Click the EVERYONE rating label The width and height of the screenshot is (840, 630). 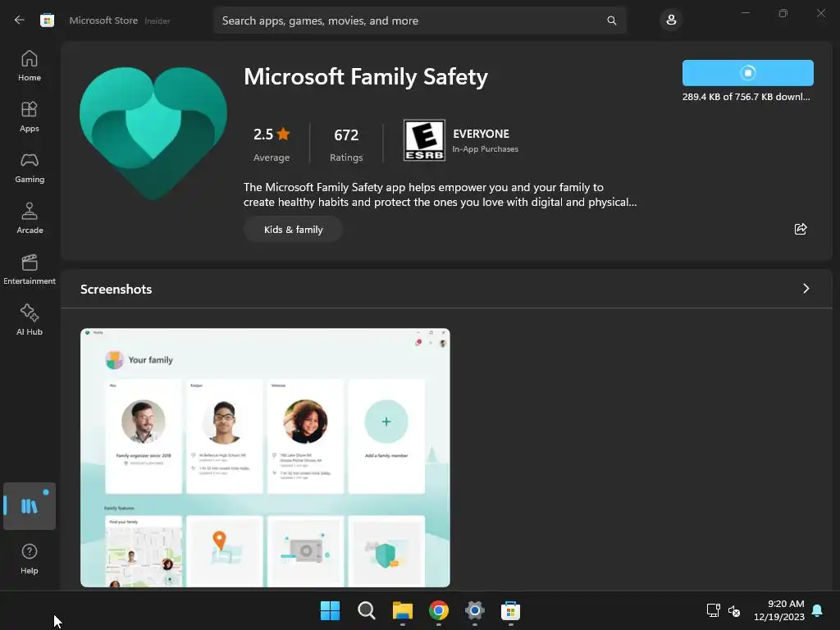481,134
